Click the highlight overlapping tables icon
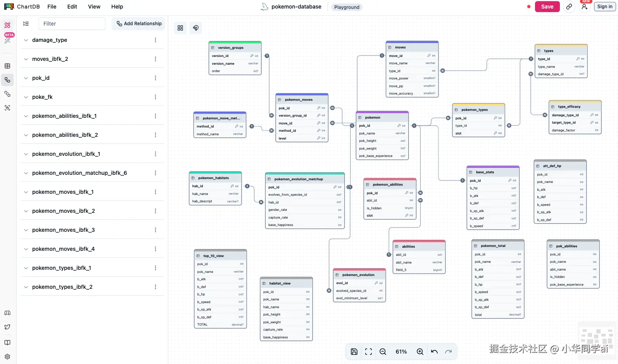 tap(196, 28)
